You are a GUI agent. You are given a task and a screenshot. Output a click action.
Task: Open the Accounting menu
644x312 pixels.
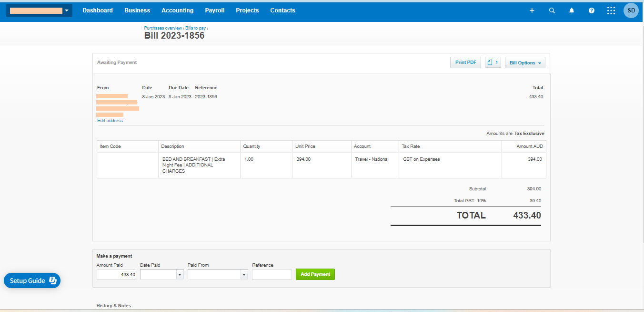click(177, 10)
